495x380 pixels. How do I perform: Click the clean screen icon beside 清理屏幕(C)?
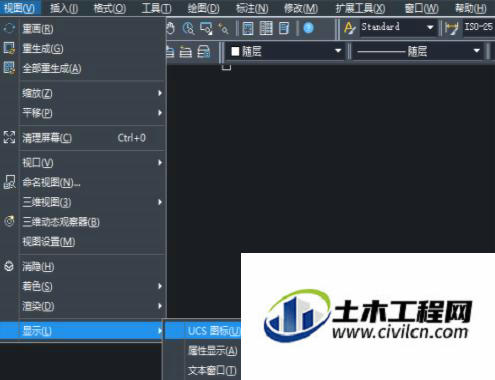click(x=9, y=137)
